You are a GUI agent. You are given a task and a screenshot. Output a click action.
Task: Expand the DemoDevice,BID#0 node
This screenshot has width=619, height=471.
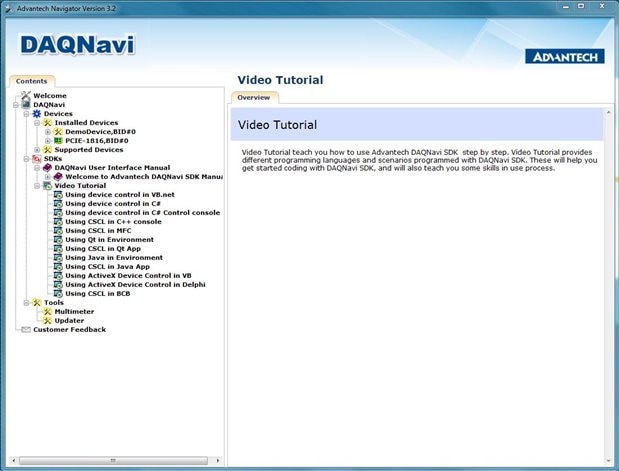48,132
